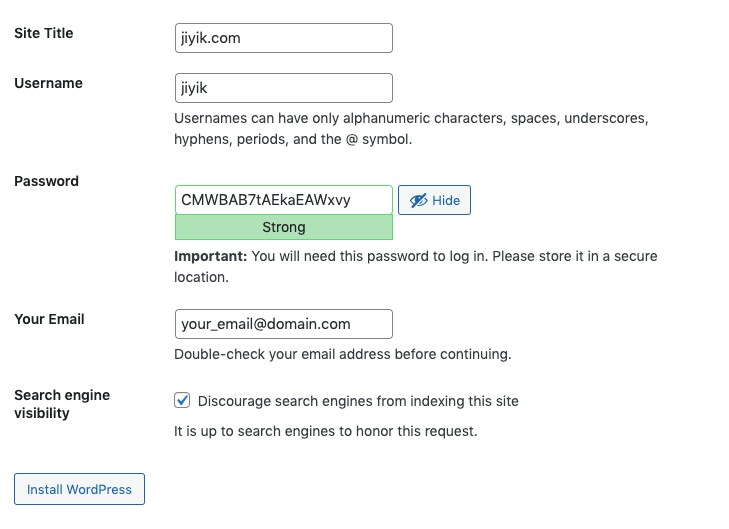Image resolution: width=729 pixels, height=529 pixels.
Task: Install WordPress
Action: click(x=80, y=489)
